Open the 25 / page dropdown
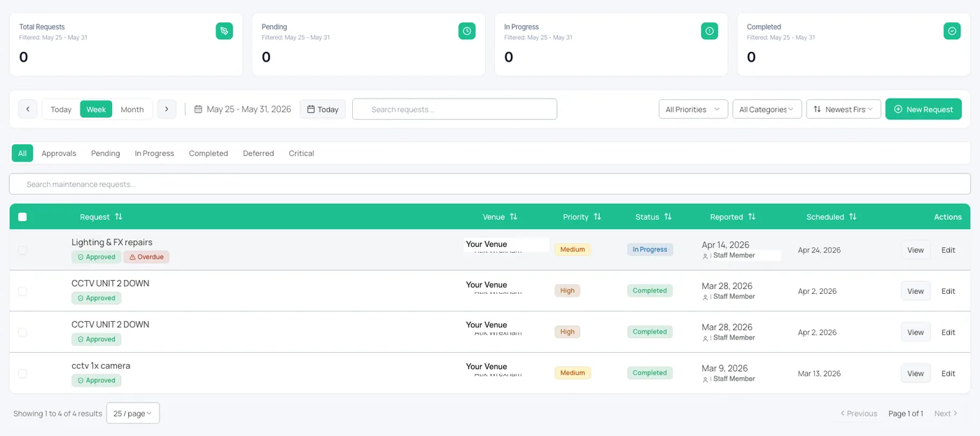 click(x=133, y=413)
